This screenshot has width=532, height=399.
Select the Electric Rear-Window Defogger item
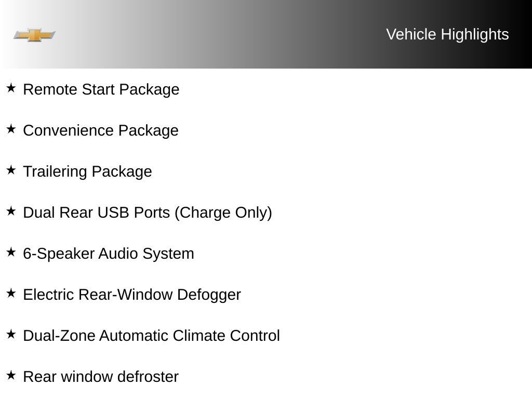[x=132, y=295]
